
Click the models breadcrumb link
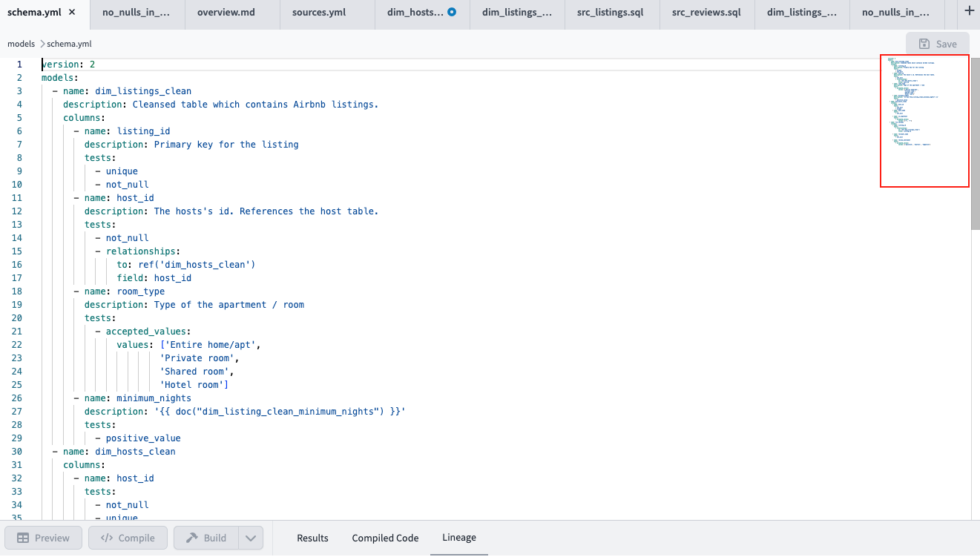pos(21,44)
